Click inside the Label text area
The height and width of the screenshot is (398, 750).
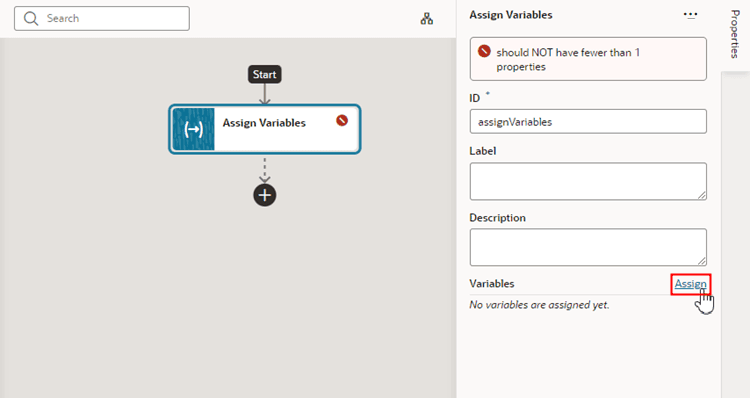(x=588, y=181)
